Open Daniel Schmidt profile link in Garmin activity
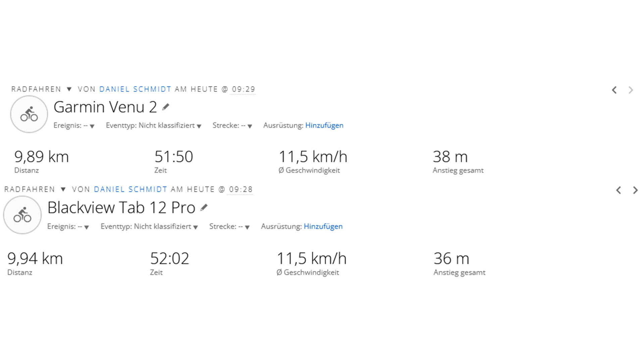644x362 pixels. (135, 89)
